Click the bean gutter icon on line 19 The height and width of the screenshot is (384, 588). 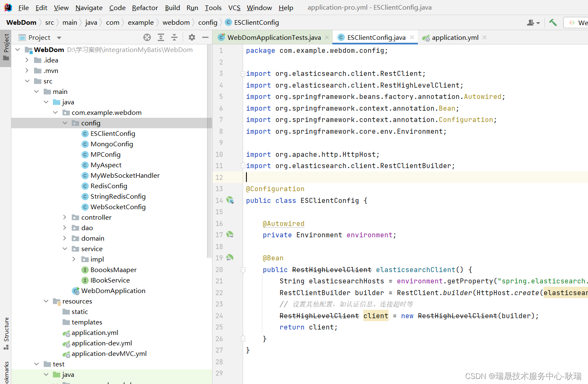230,258
